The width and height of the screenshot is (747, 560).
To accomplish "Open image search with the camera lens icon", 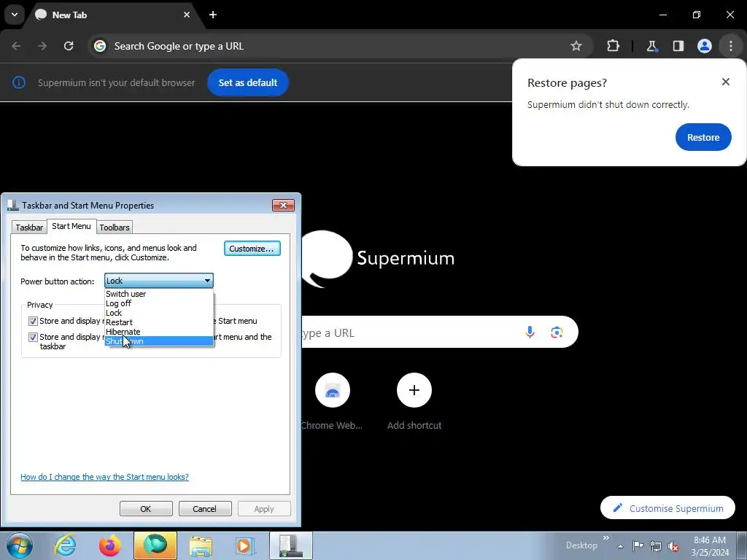I will (x=557, y=332).
